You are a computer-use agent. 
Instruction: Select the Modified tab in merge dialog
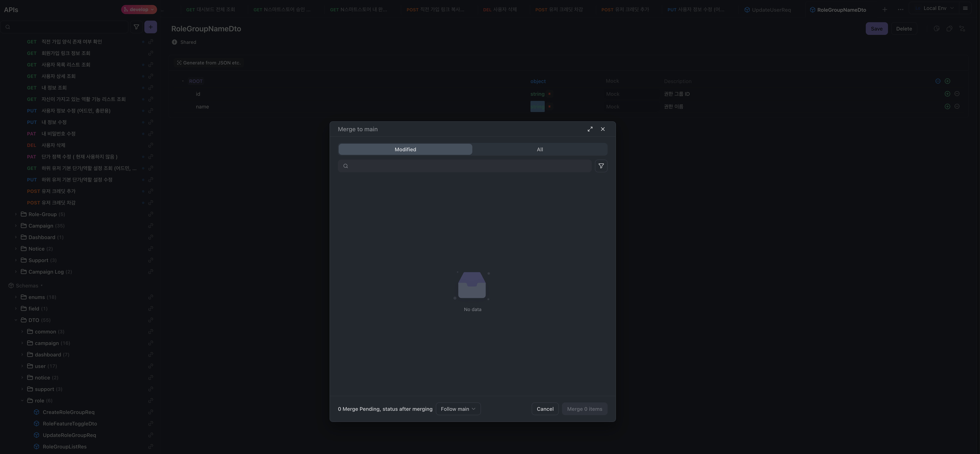405,149
